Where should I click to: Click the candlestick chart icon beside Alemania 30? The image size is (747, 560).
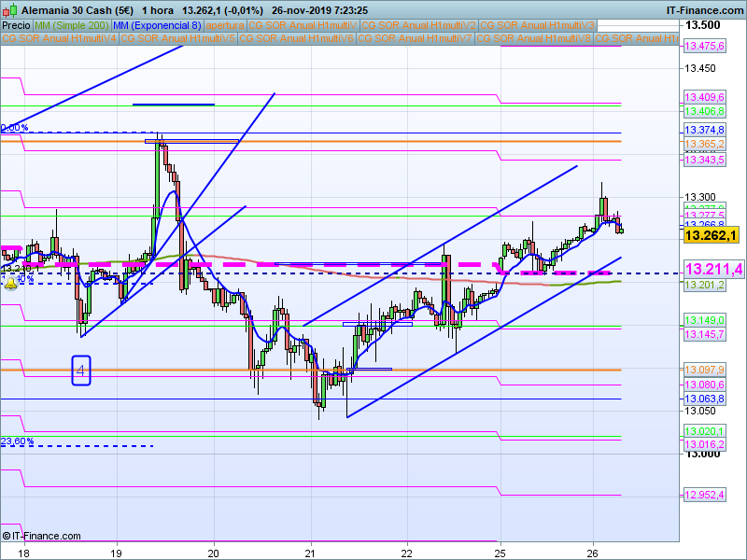click(9, 10)
